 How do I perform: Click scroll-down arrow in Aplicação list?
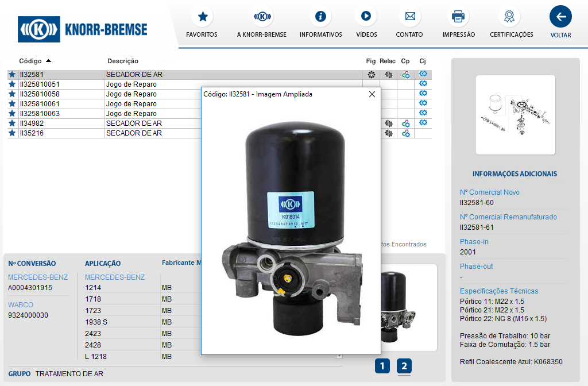pyautogui.click(x=339, y=357)
